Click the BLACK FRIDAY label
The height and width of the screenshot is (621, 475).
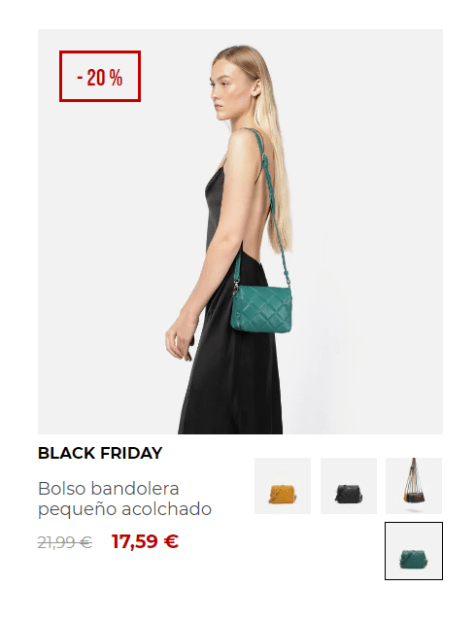pyautogui.click(x=100, y=453)
